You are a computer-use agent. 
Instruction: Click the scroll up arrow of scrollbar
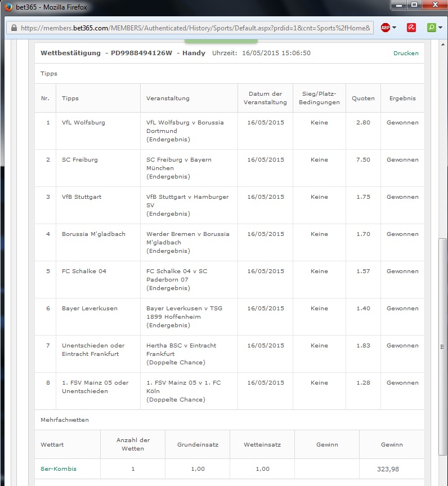(x=443, y=44)
